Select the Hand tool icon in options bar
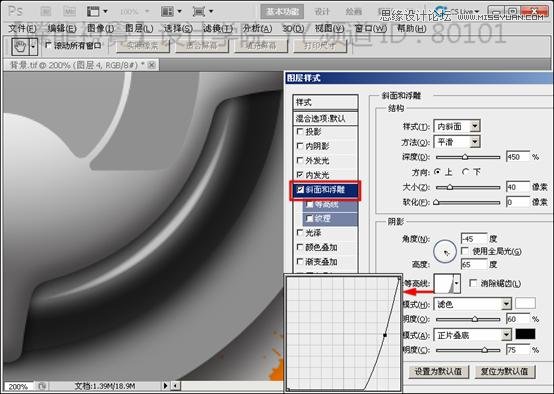The height and width of the screenshot is (394, 554). click(20, 47)
